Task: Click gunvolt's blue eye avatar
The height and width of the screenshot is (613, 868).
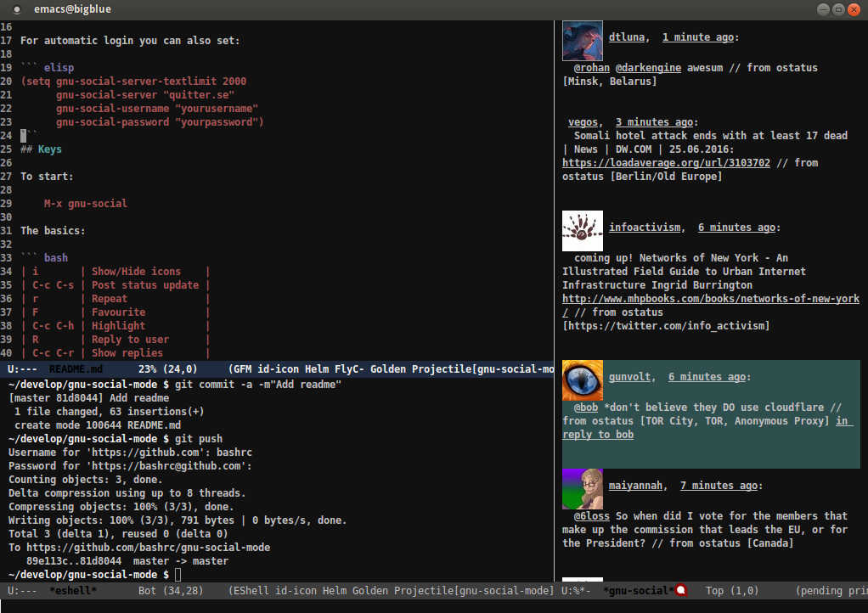Action: [583, 380]
